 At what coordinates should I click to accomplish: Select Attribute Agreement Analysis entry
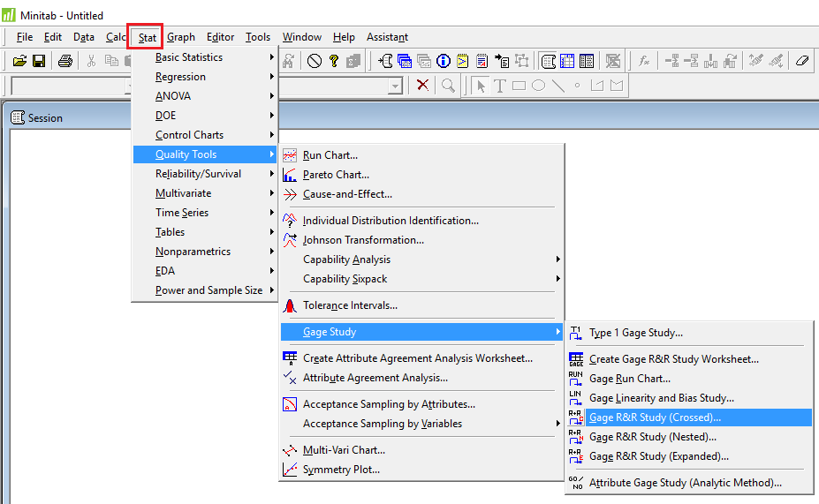[x=375, y=378]
